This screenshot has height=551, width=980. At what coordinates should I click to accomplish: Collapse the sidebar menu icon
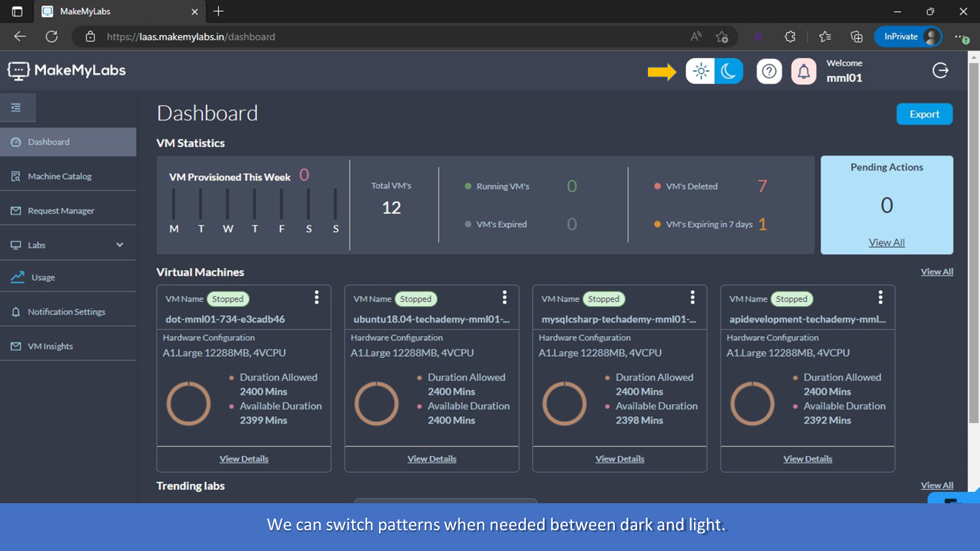pyautogui.click(x=17, y=108)
